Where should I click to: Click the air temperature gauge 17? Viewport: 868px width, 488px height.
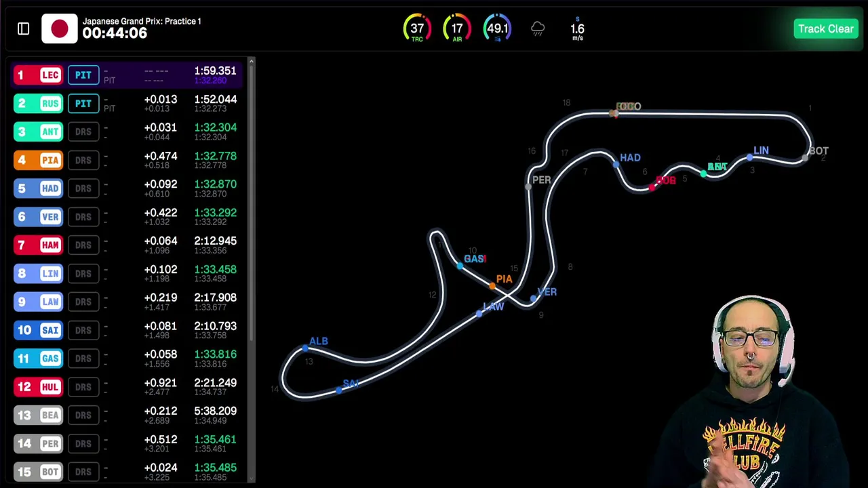tap(457, 29)
